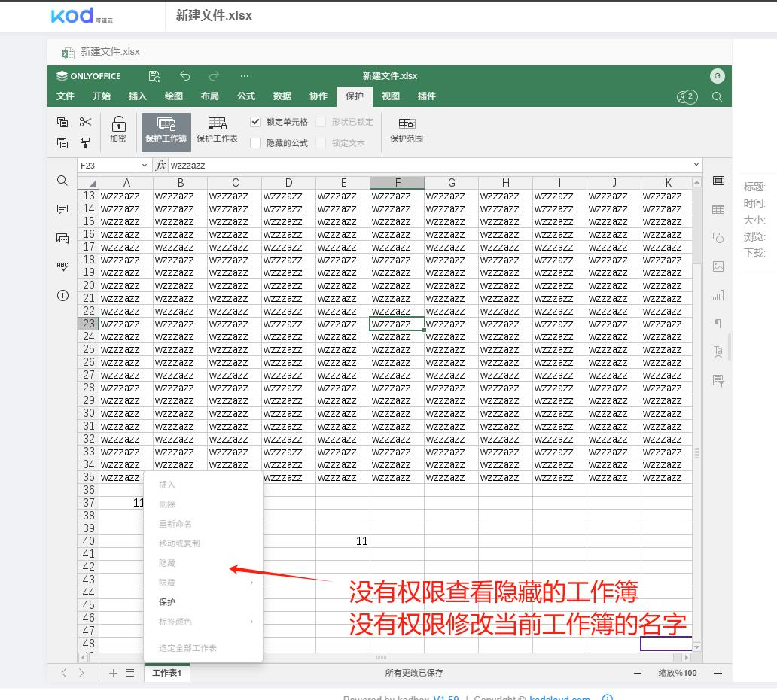777x700 pixels.
Task: Open shape settings in the right sidebar
Action: pos(718,239)
